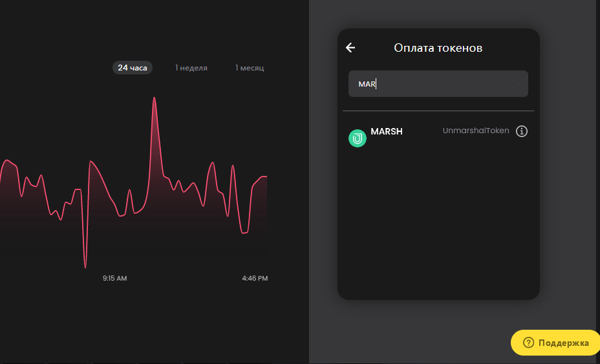Switch chart to 1 месяц
The image size is (600, 364).
250,68
